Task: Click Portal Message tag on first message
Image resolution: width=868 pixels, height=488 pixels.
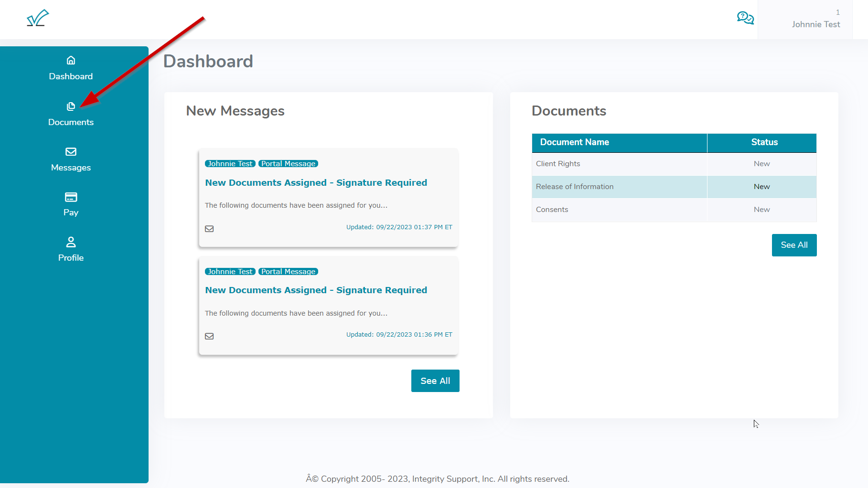Action: point(288,164)
